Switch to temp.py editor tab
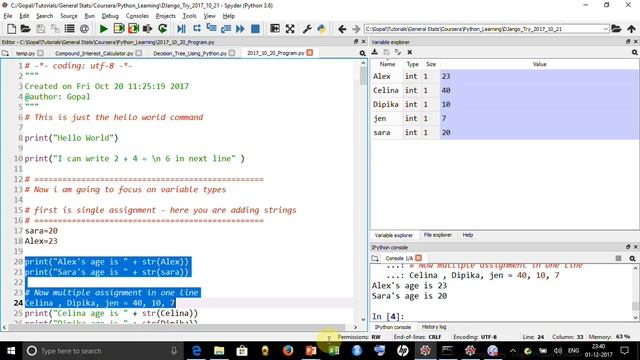Viewport: 640px width, 360px height. point(25,53)
